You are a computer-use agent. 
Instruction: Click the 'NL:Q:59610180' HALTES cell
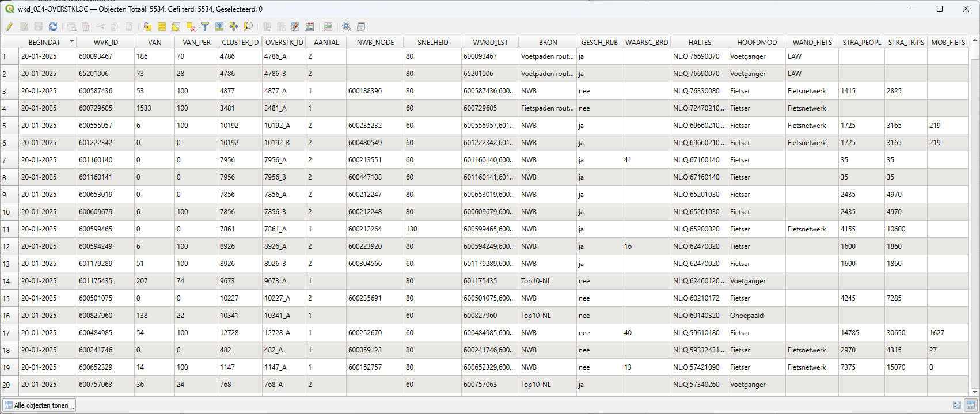pyautogui.click(x=700, y=333)
